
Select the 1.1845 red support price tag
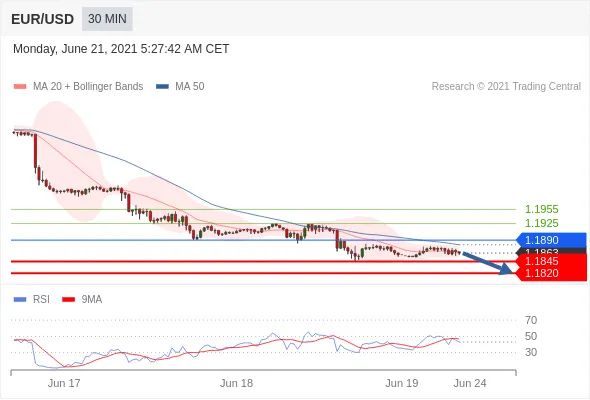552,261
